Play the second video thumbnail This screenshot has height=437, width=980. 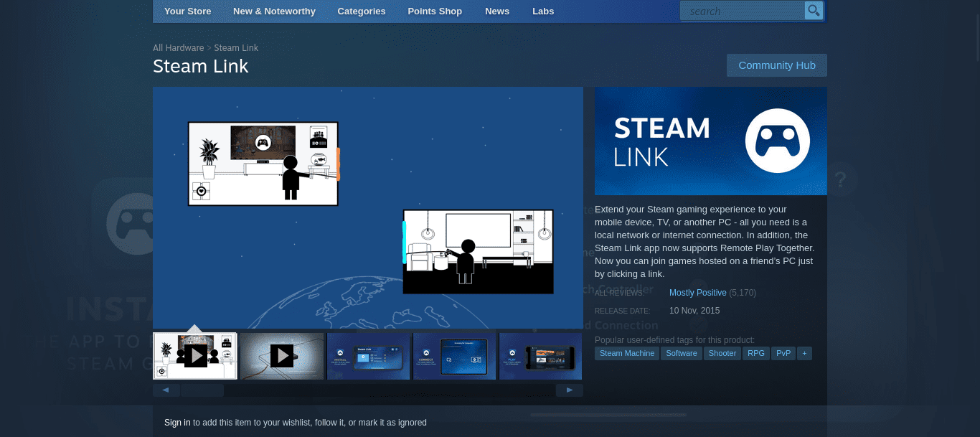[282, 356]
